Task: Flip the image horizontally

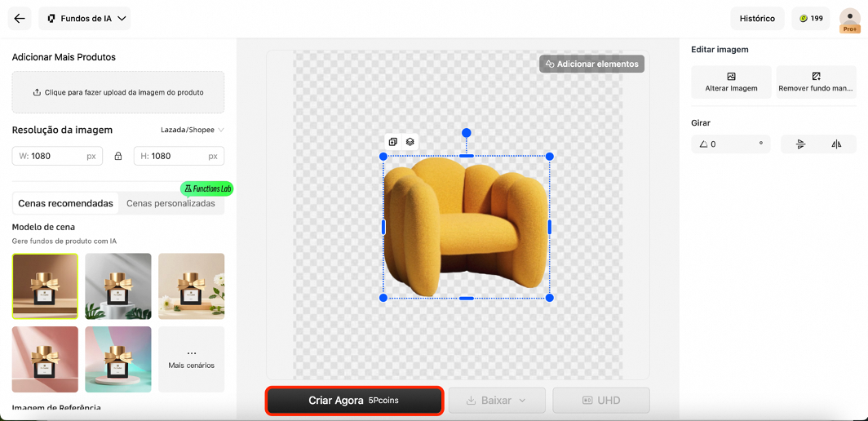Action: tap(836, 144)
